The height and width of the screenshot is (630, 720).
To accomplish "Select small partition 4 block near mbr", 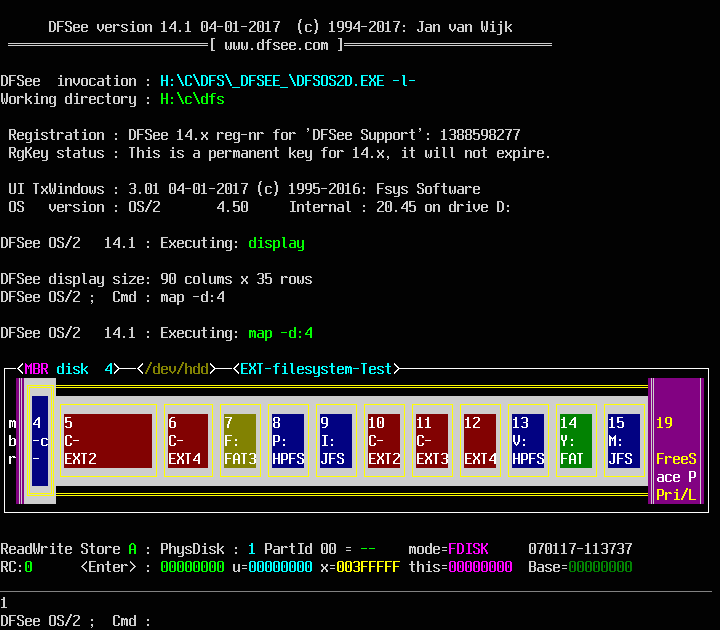I will coord(40,441).
